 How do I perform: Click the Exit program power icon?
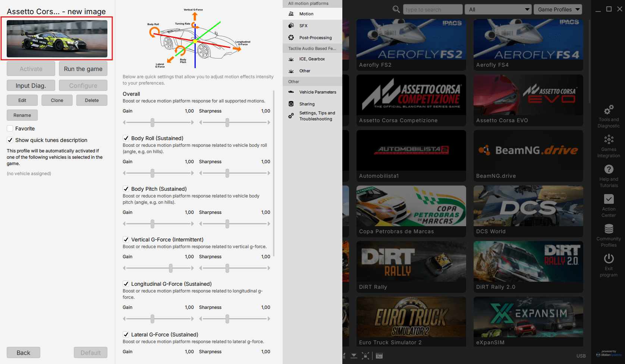[609, 259]
